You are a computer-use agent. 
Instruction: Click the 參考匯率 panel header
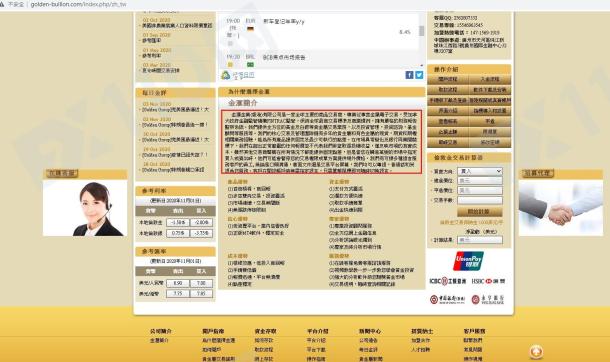[175, 252]
